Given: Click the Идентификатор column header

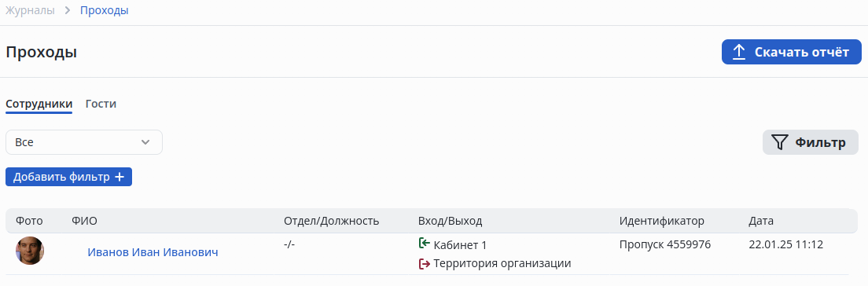Looking at the screenshot, I should [661, 221].
